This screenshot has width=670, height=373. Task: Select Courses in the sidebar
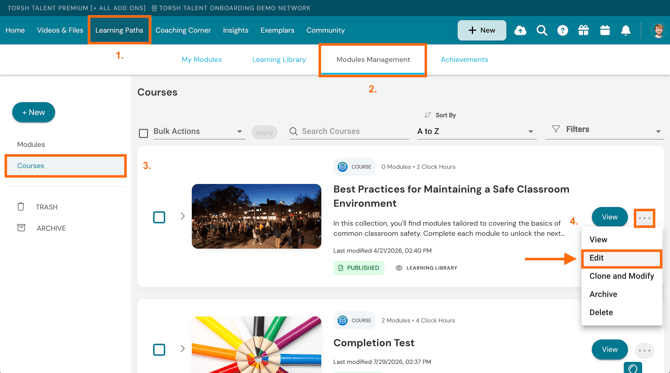65,166
